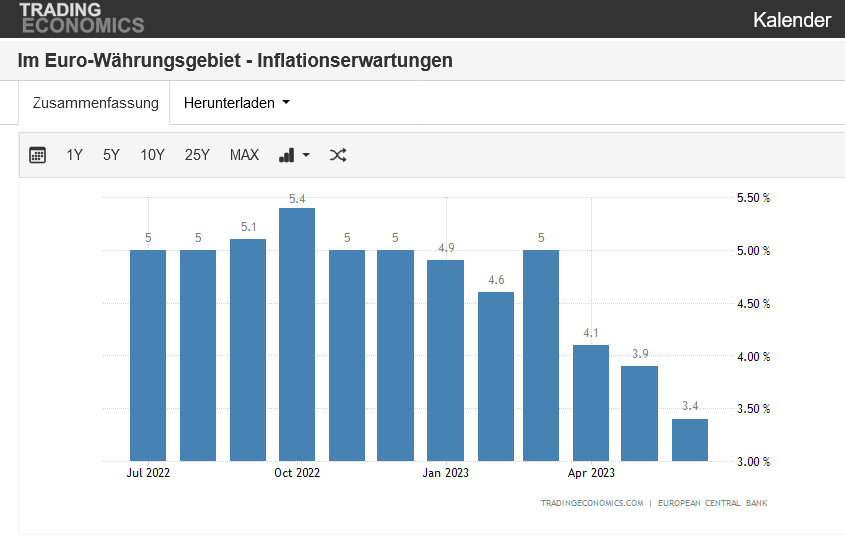Open the Kalender menu item
Screen dimensions: 845x558
click(792, 20)
